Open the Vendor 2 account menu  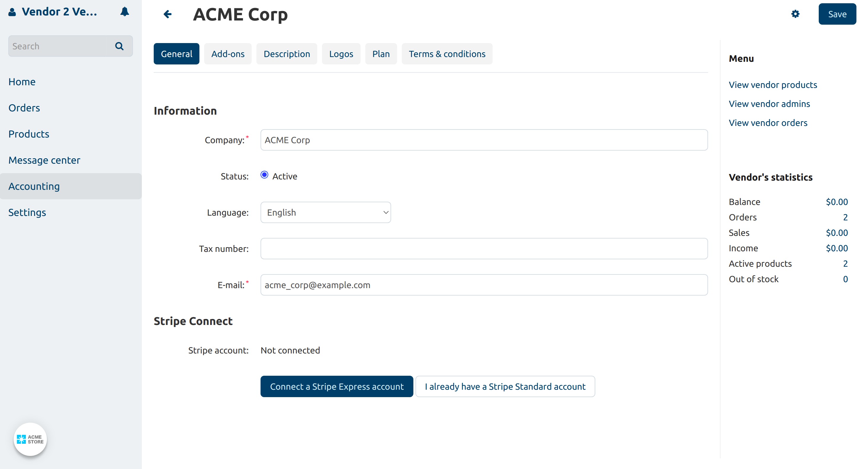point(59,12)
